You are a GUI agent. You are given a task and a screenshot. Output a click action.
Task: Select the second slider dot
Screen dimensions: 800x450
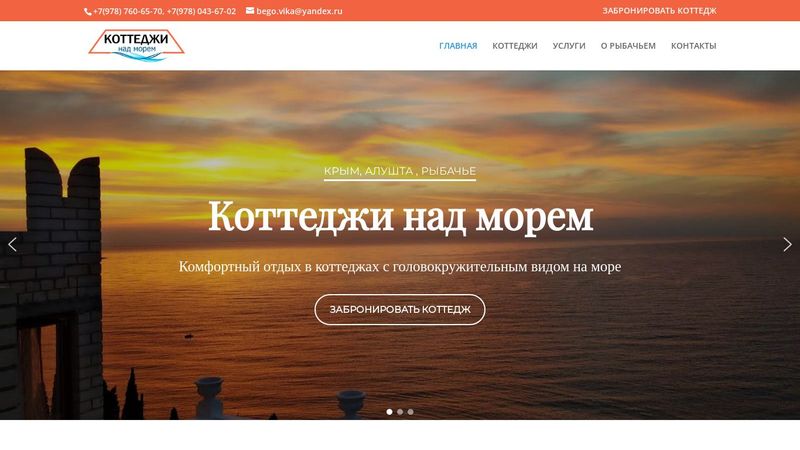tap(400, 412)
